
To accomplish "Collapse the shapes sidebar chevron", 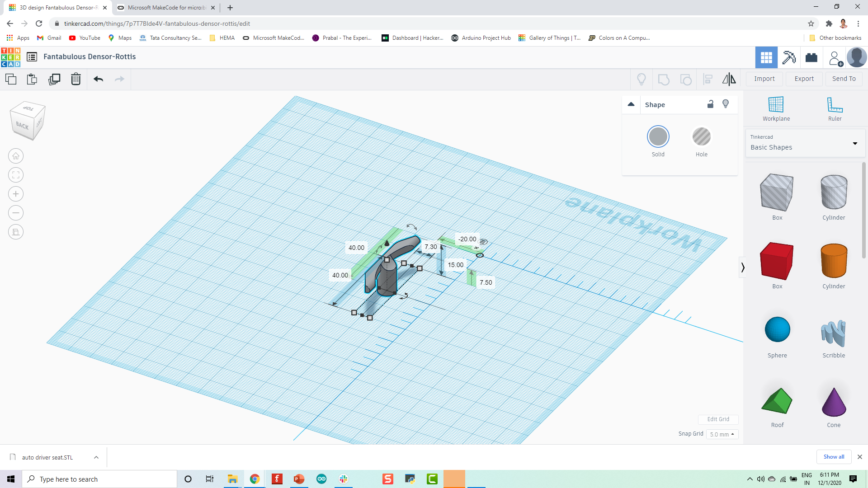I will [742, 267].
